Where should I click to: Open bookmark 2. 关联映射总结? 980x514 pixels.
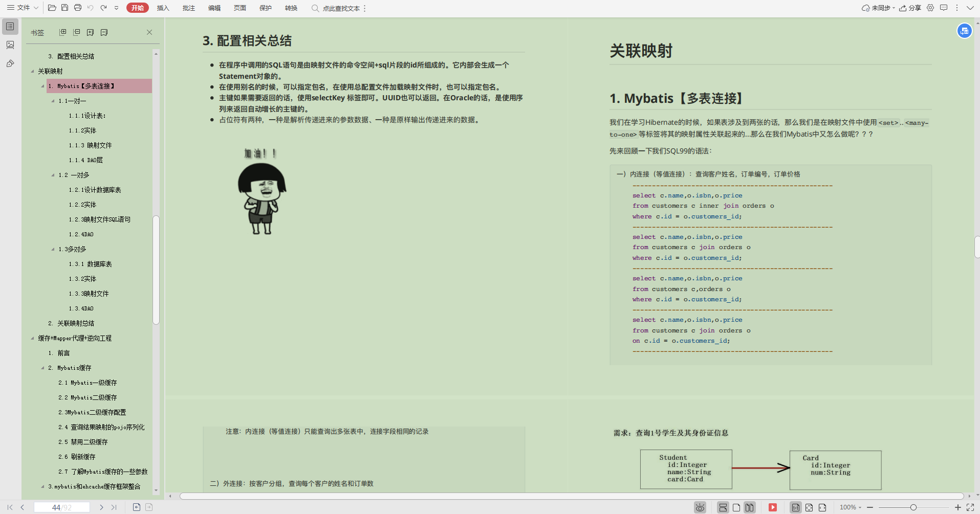click(71, 323)
